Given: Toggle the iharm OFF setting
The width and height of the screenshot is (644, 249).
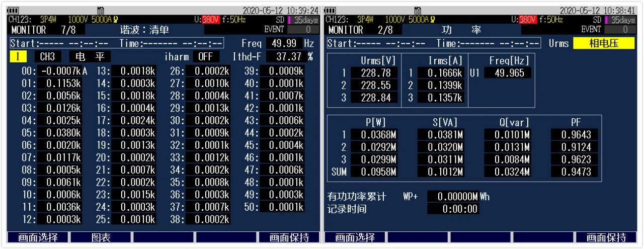Looking at the screenshot, I should pyautogui.click(x=205, y=57).
